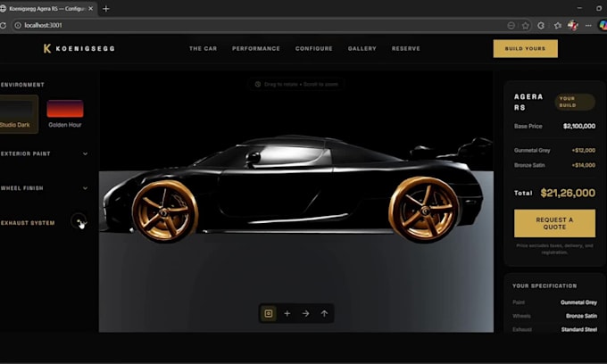Click the browser extensions refresh-like icon
Screen dimensions: 607x364
541,26
